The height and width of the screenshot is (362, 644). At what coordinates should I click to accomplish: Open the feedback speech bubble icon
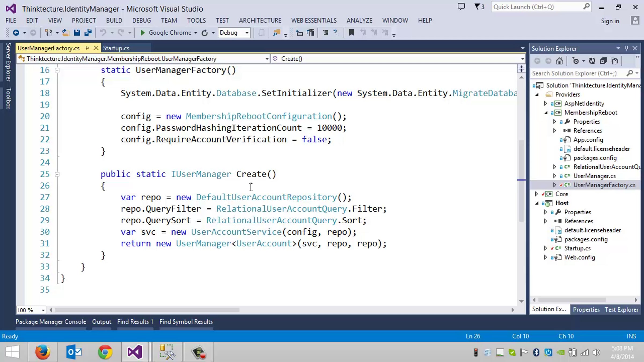(461, 6)
